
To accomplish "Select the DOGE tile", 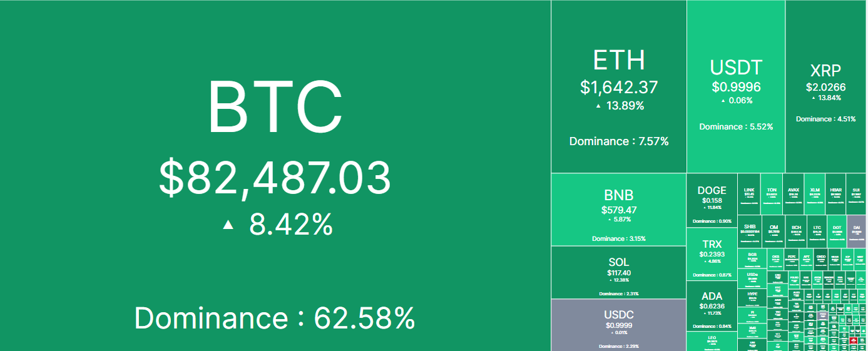I will tap(712, 200).
